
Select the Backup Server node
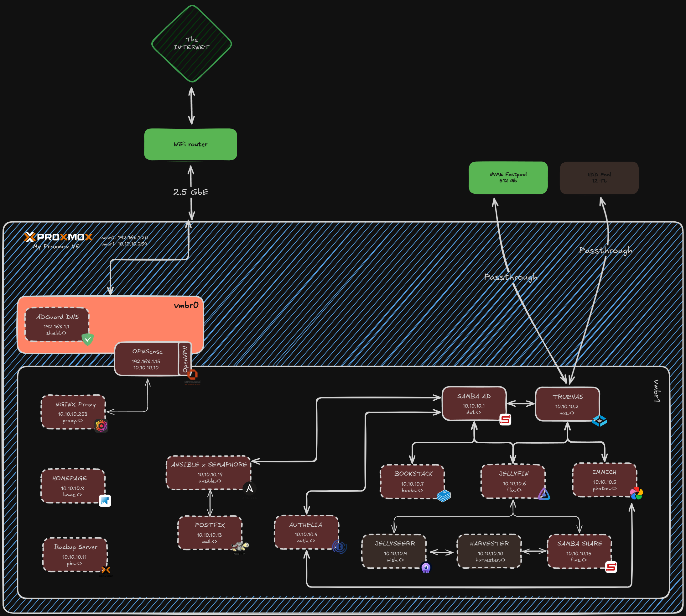[x=75, y=554]
